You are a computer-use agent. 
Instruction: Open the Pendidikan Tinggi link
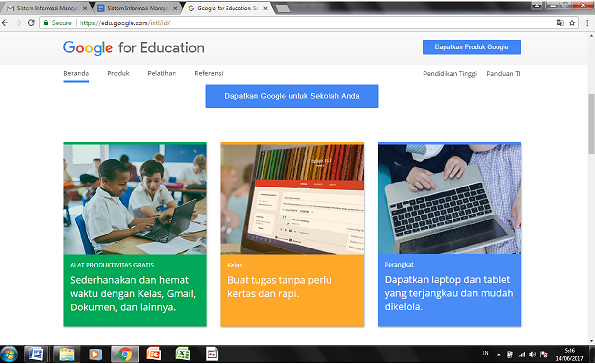point(450,74)
